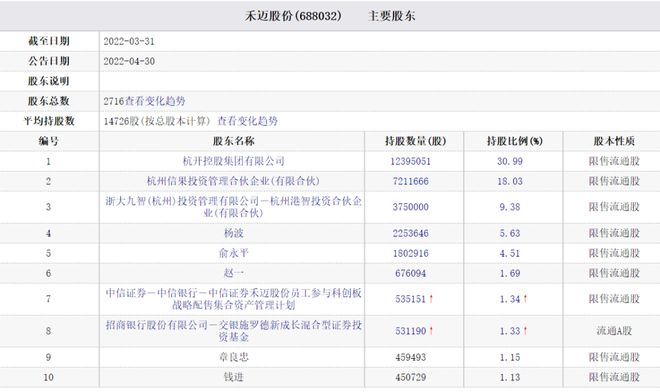Select 流通A股 share type cell
660x392 pixels.
(x=614, y=331)
